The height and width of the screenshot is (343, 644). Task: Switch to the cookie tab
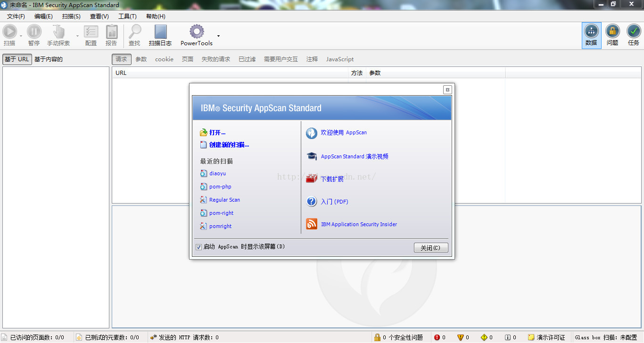164,59
